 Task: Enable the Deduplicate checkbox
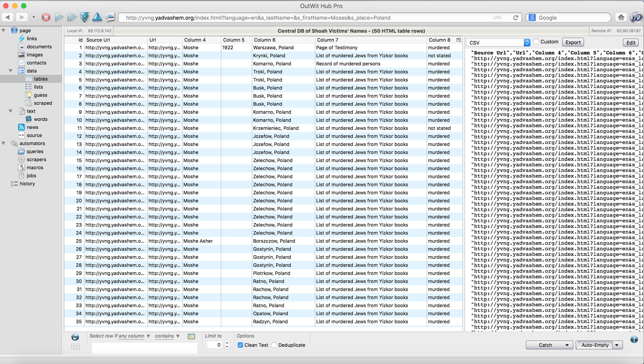click(x=274, y=345)
